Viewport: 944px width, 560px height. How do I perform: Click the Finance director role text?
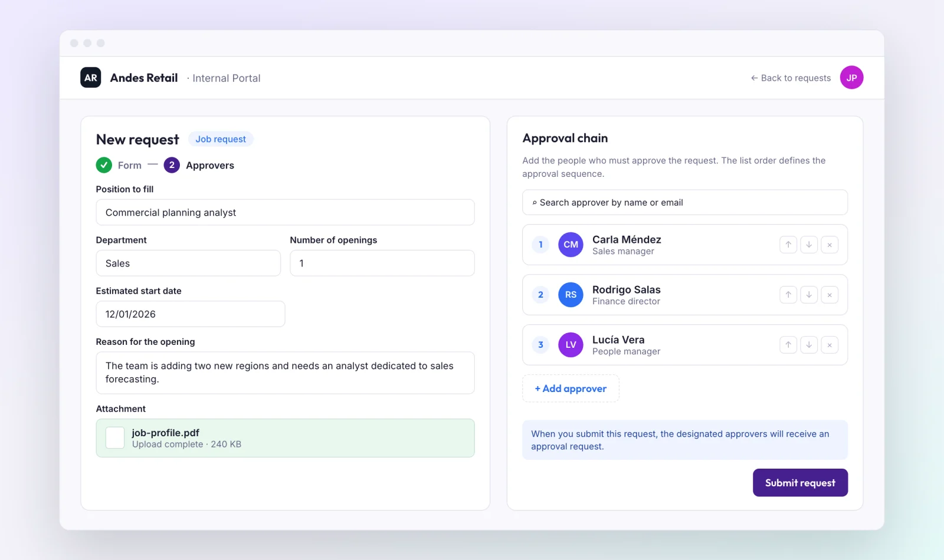(x=626, y=301)
